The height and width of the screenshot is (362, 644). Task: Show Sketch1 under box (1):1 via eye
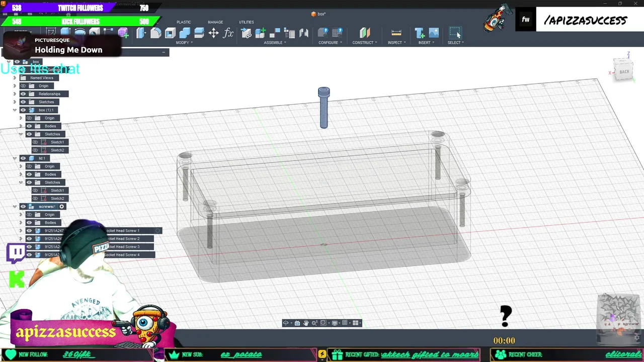point(35,142)
